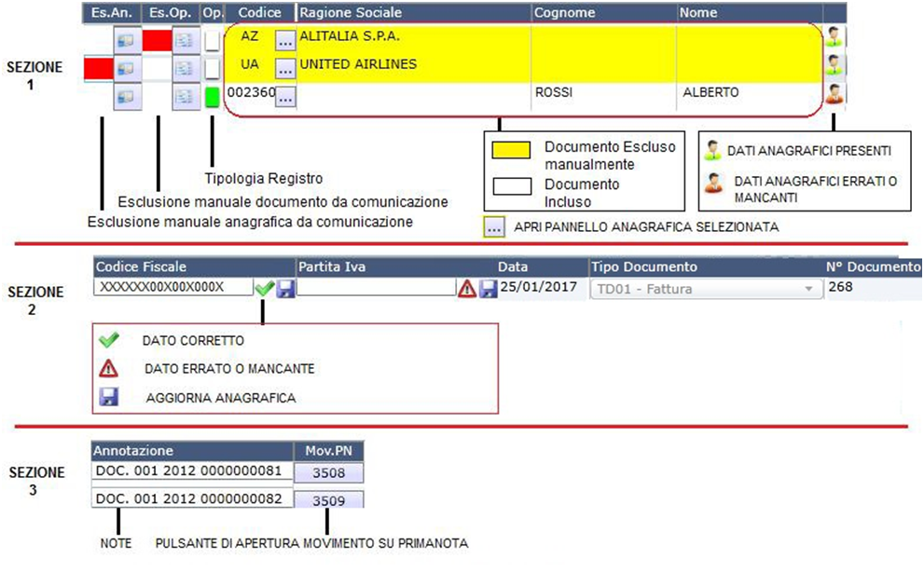Expand the Tipo Documento dropdown TD01 - Fattura
Image resolution: width=924 pixels, height=586 pixels.
pyautogui.click(x=707, y=289)
